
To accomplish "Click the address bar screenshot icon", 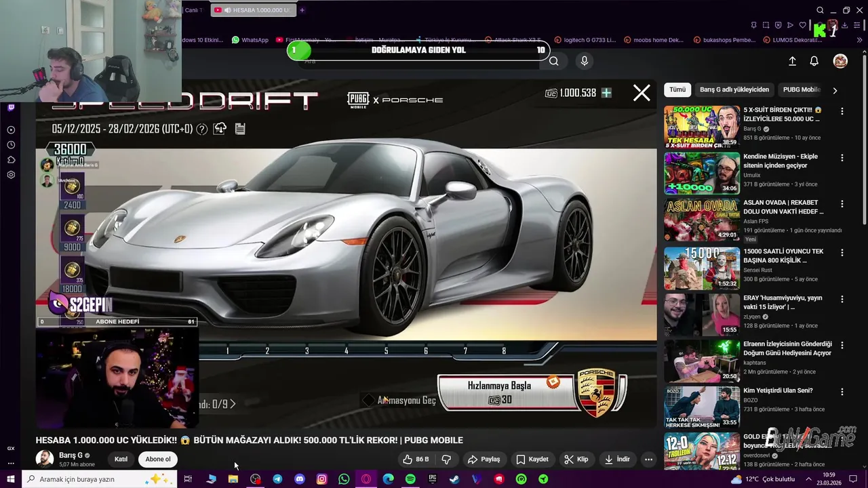I will coord(766,25).
